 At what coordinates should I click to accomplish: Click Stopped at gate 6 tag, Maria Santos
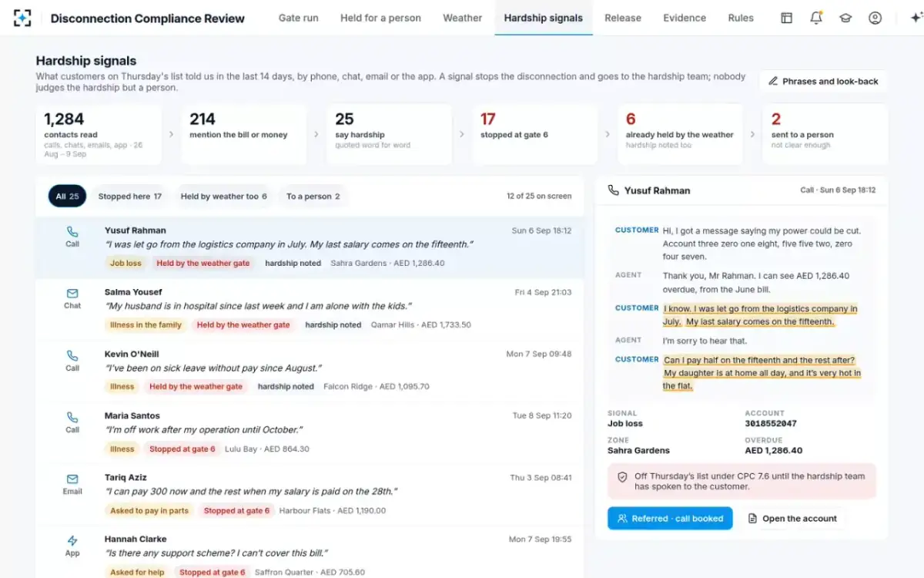coord(182,449)
